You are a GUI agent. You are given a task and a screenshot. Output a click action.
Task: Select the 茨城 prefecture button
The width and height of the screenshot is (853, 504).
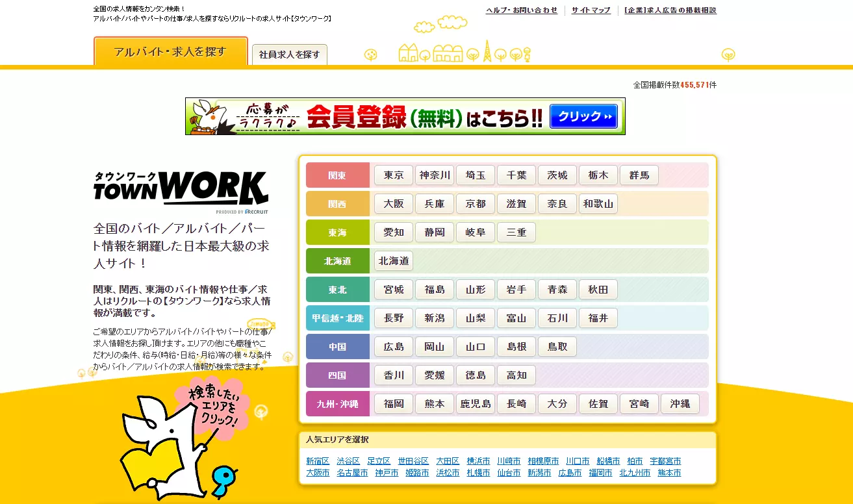tap(557, 175)
